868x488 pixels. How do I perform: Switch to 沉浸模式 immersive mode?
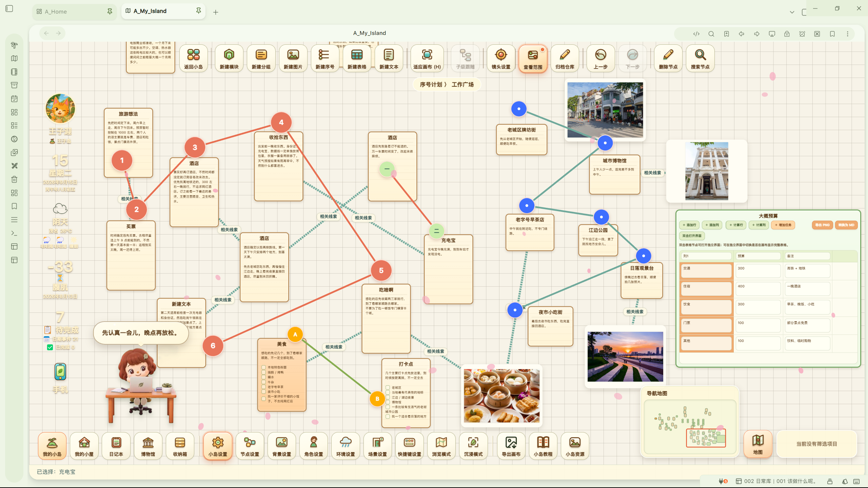point(473,446)
